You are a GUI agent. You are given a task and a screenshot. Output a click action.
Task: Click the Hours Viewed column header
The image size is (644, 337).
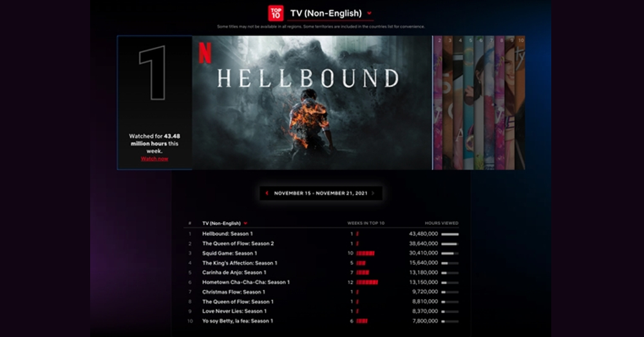pos(442,223)
